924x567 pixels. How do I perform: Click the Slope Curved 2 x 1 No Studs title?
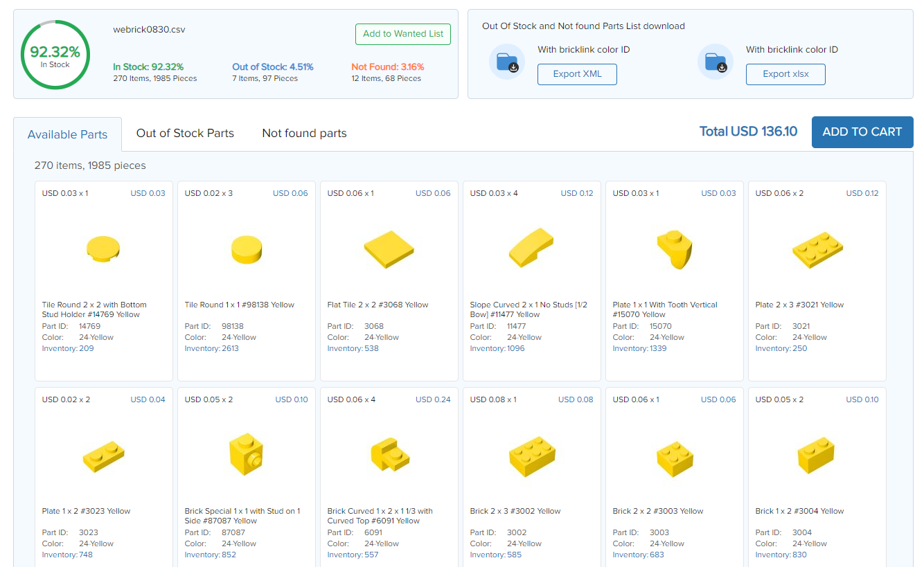pyautogui.click(x=527, y=309)
